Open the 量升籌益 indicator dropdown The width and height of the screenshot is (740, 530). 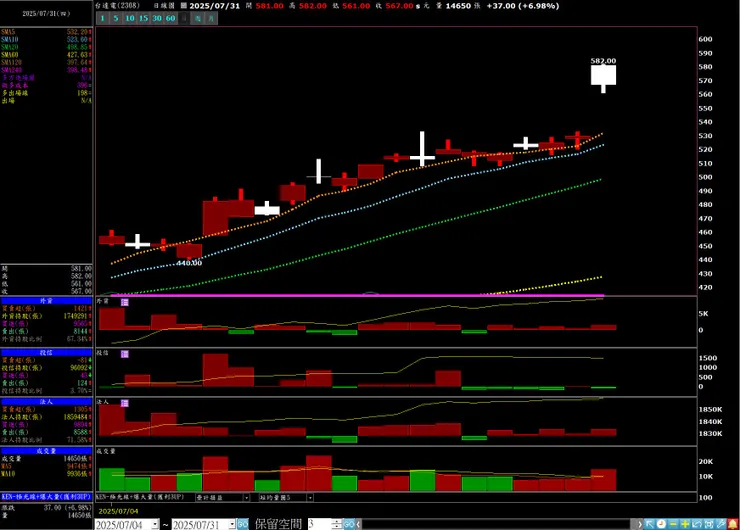pos(246,497)
